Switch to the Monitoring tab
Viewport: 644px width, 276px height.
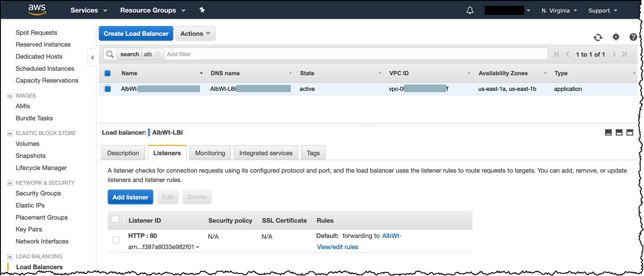tap(210, 153)
